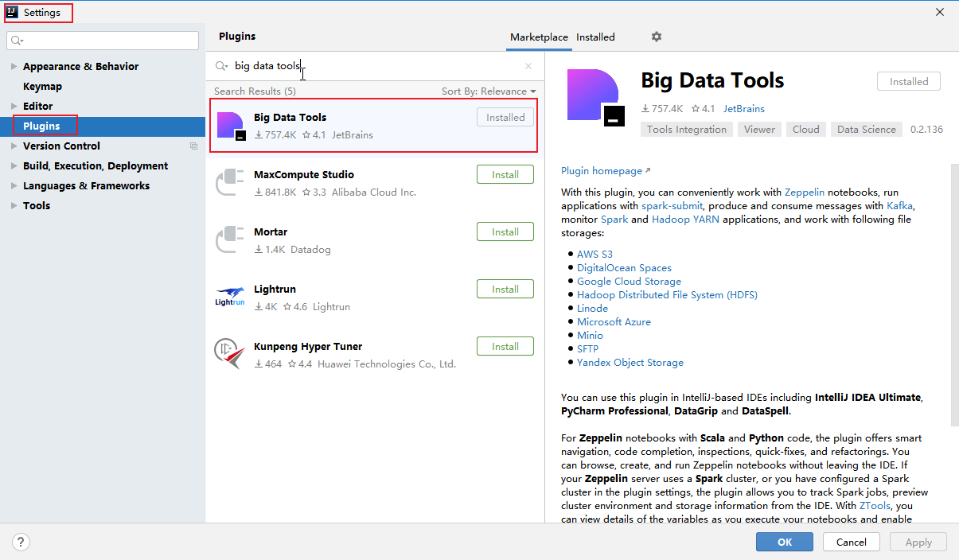Viewport: 959px width, 560px height.
Task: Install the Lightrun plugin
Action: [505, 290]
